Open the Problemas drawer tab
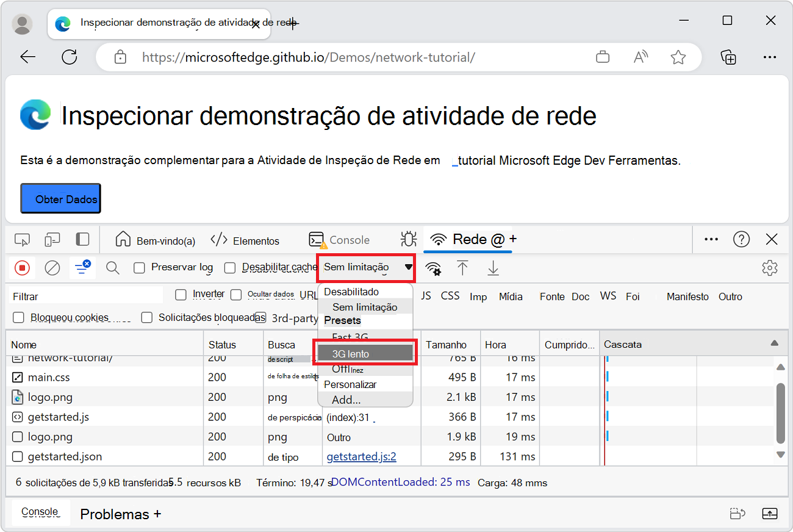 115,514
